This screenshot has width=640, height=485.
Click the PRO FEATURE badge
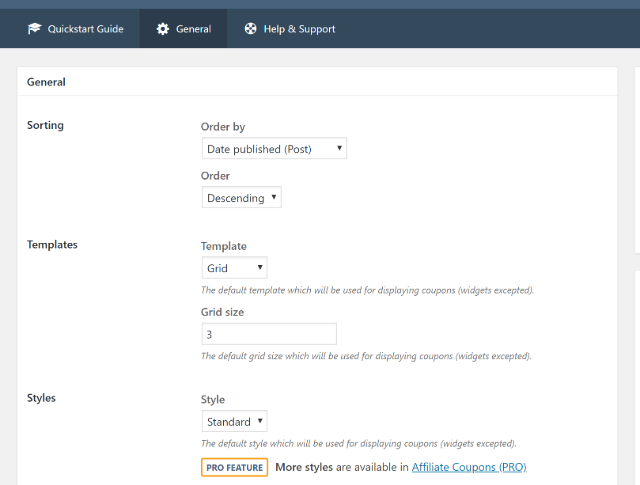coord(235,467)
